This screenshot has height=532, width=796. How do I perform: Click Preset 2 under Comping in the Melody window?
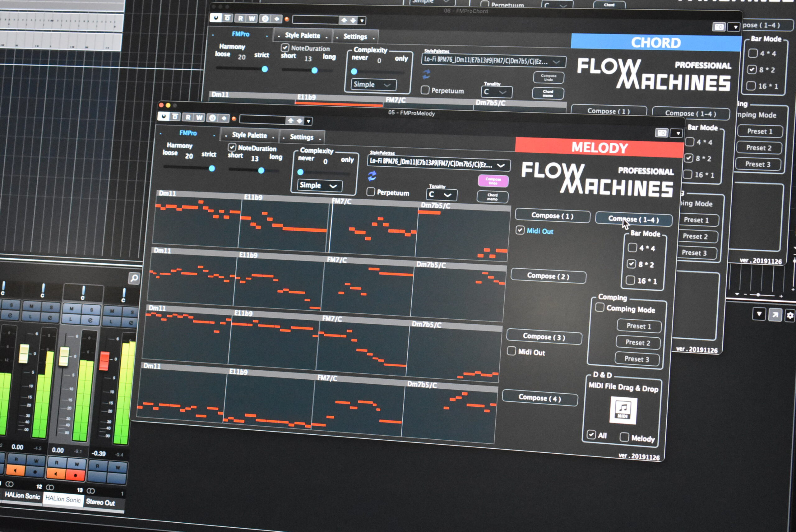pyautogui.click(x=637, y=343)
